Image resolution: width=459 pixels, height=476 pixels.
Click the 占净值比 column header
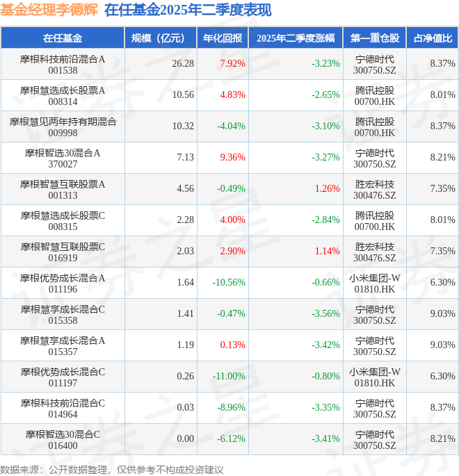(x=433, y=38)
